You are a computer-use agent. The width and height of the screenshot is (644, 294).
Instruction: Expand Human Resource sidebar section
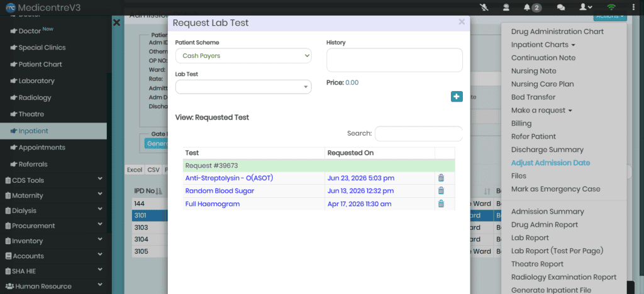click(x=53, y=286)
